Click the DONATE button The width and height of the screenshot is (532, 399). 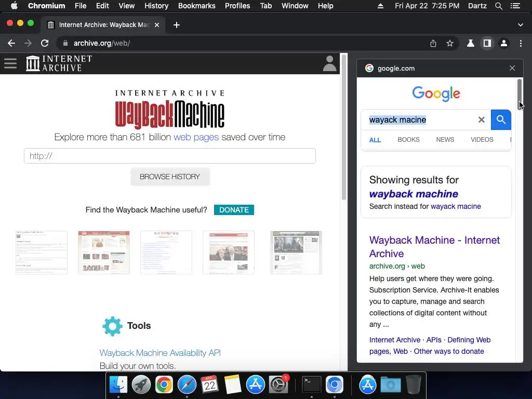tap(234, 210)
